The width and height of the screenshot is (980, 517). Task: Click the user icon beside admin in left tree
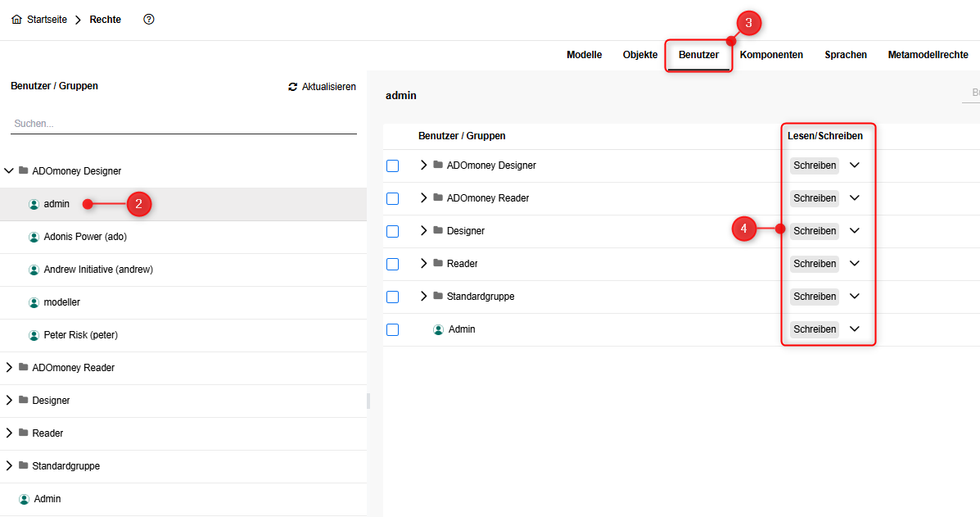pos(34,205)
